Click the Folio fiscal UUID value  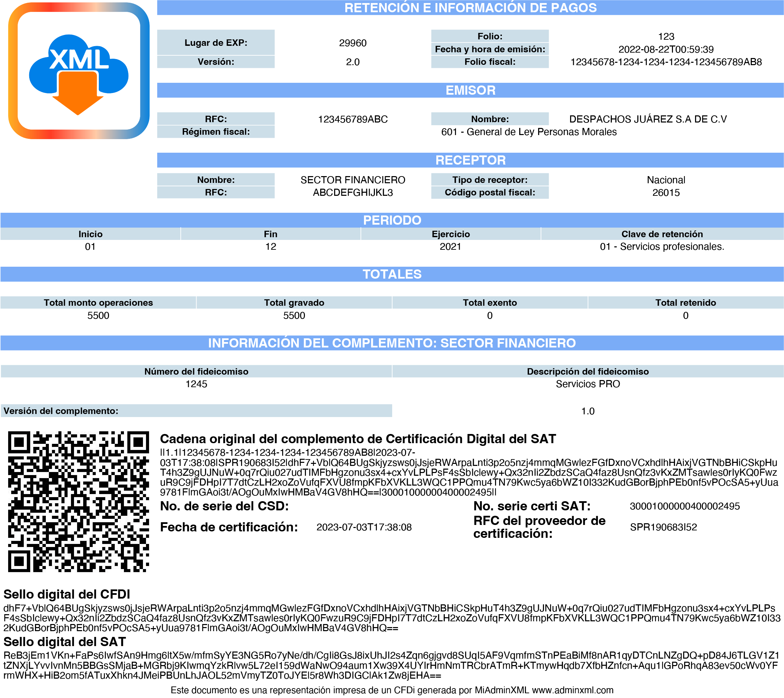(x=666, y=62)
